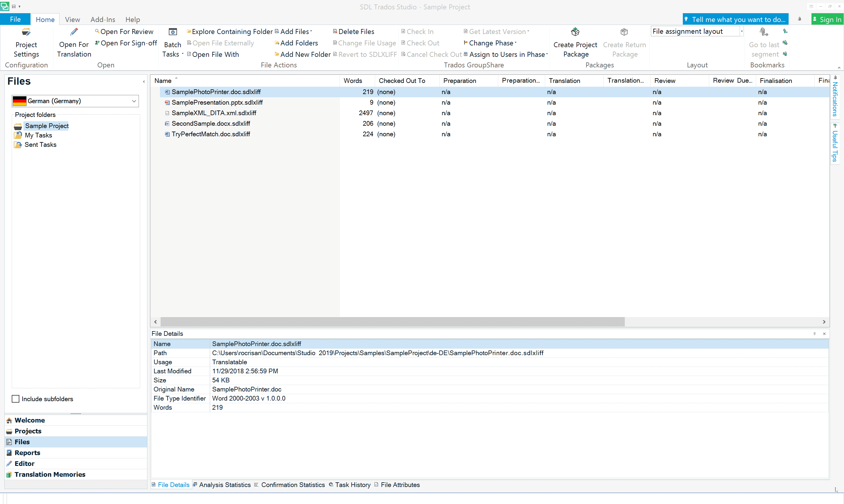Open the Projects view
The width and height of the screenshot is (844, 504).
76,431
